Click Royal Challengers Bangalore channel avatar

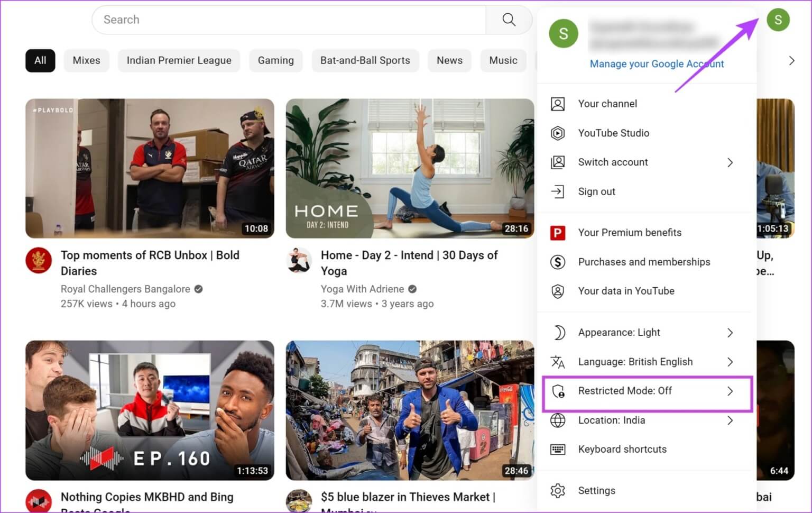(x=39, y=260)
